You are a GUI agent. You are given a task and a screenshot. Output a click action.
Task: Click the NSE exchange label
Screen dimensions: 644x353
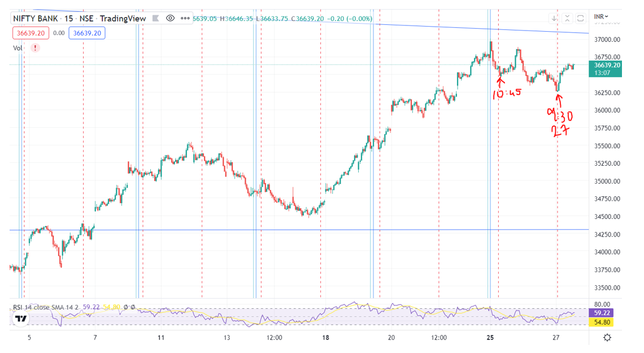86,19
